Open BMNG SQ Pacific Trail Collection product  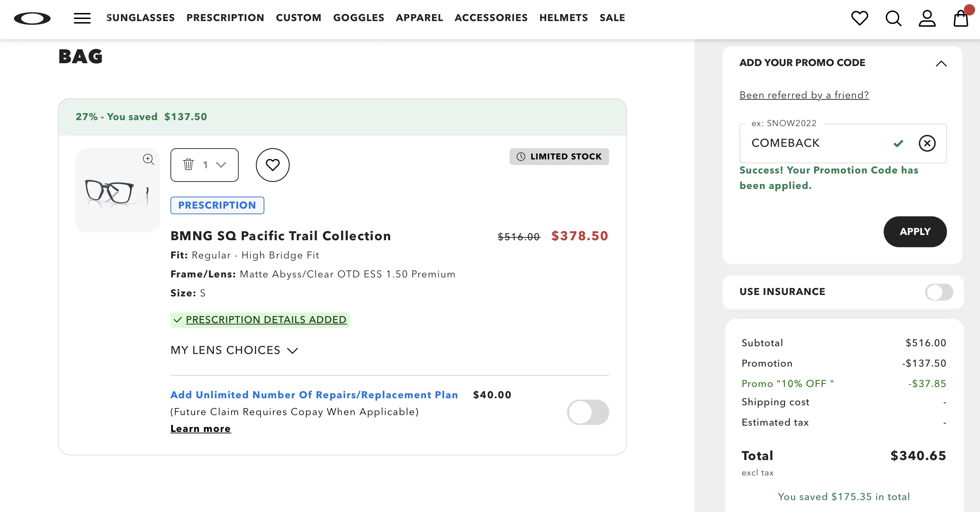tap(281, 236)
